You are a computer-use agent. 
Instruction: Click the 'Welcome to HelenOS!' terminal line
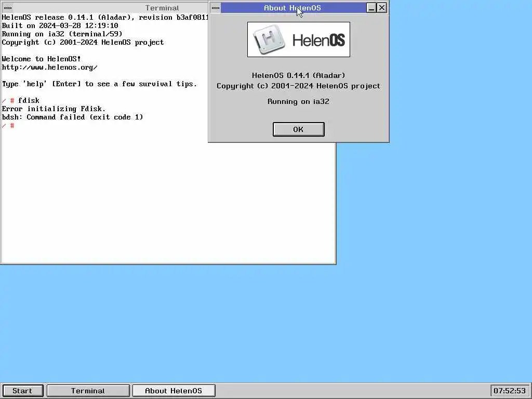point(42,59)
